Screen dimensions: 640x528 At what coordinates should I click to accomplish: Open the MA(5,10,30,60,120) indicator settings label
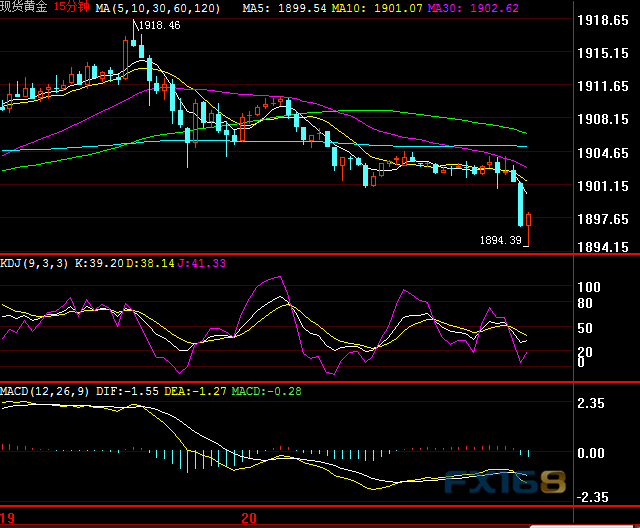pos(159,7)
